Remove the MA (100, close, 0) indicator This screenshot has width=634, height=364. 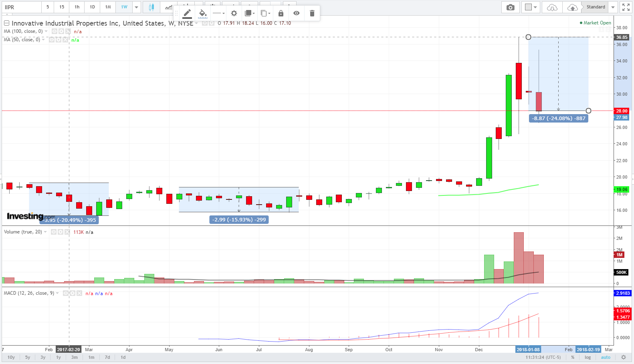(68, 31)
